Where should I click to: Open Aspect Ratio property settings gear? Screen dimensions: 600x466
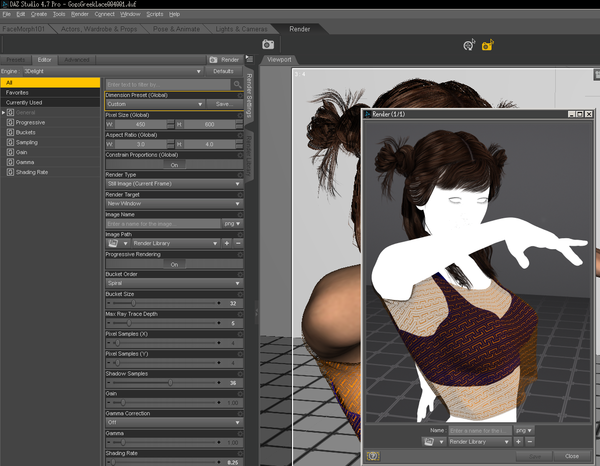click(x=240, y=135)
